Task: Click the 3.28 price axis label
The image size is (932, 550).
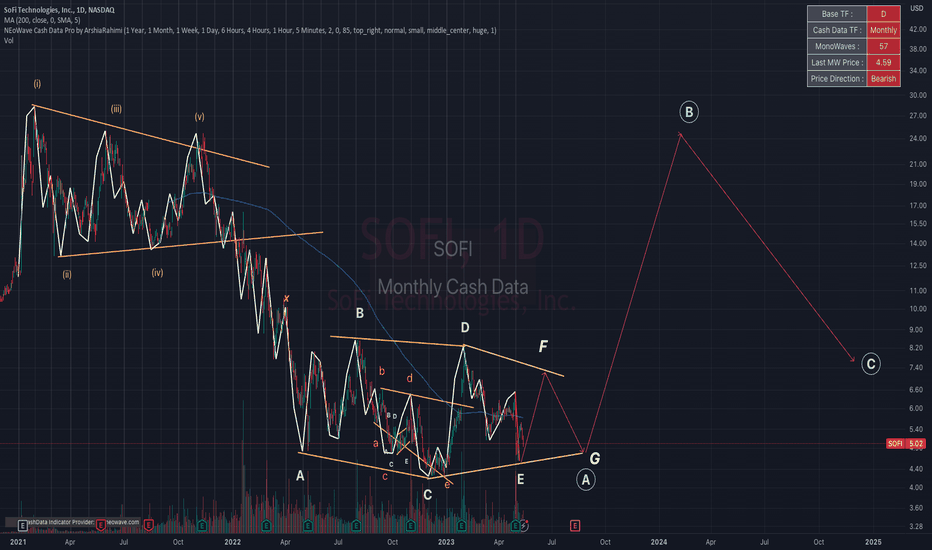Action: click(x=918, y=526)
